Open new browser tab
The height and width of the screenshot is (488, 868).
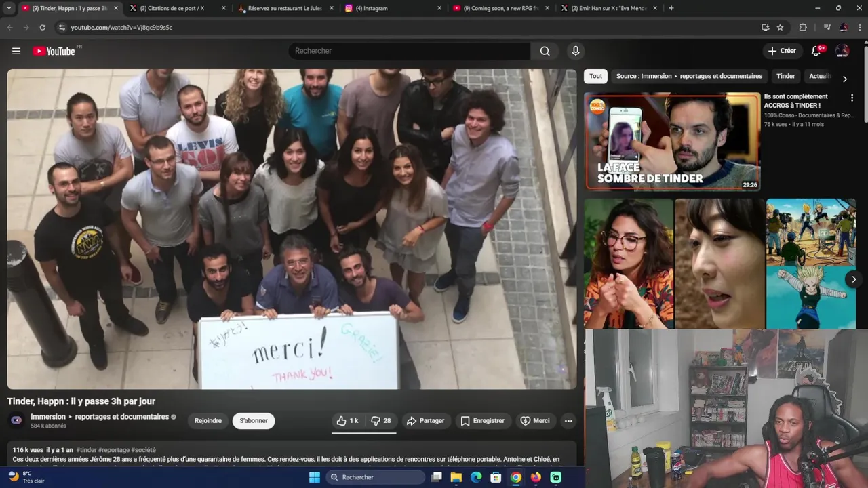point(671,8)
